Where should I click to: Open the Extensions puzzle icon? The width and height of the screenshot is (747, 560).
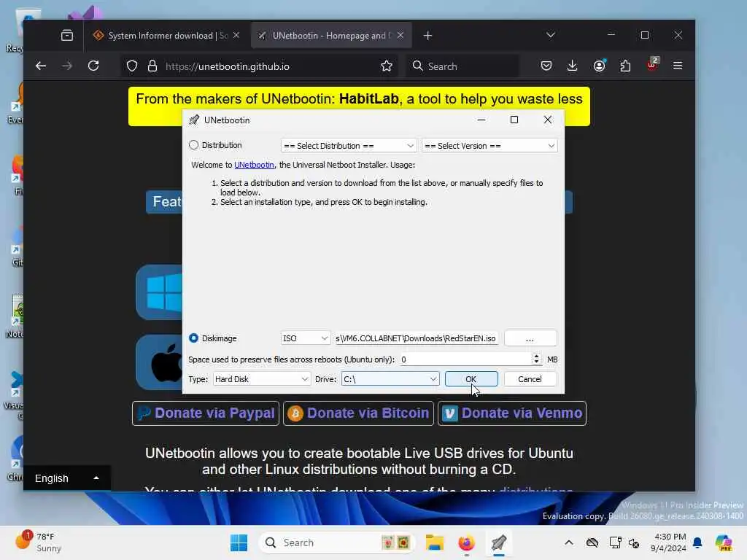pyautogui.click(x=625, y=66)
